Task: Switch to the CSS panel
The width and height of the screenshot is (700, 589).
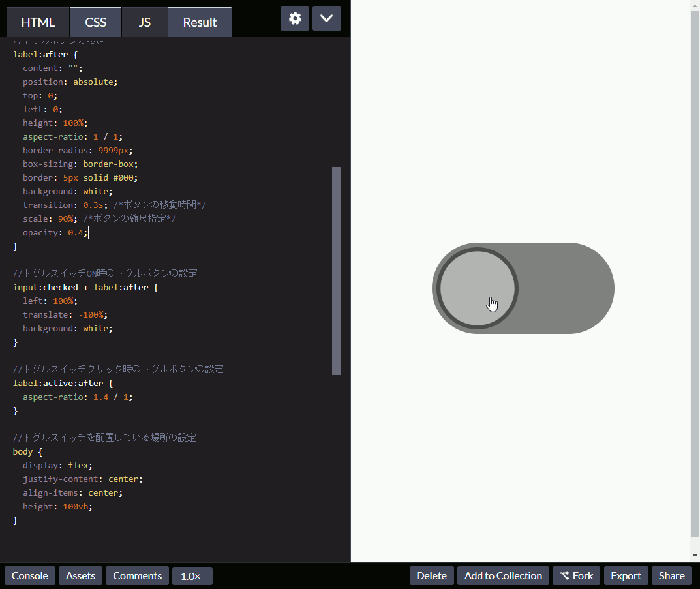Action: click(95, 22)
